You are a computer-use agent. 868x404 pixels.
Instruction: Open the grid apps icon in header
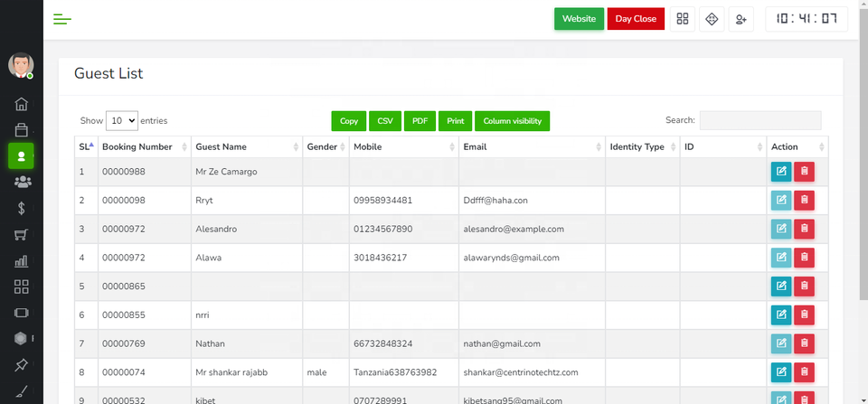coord(683,19)
